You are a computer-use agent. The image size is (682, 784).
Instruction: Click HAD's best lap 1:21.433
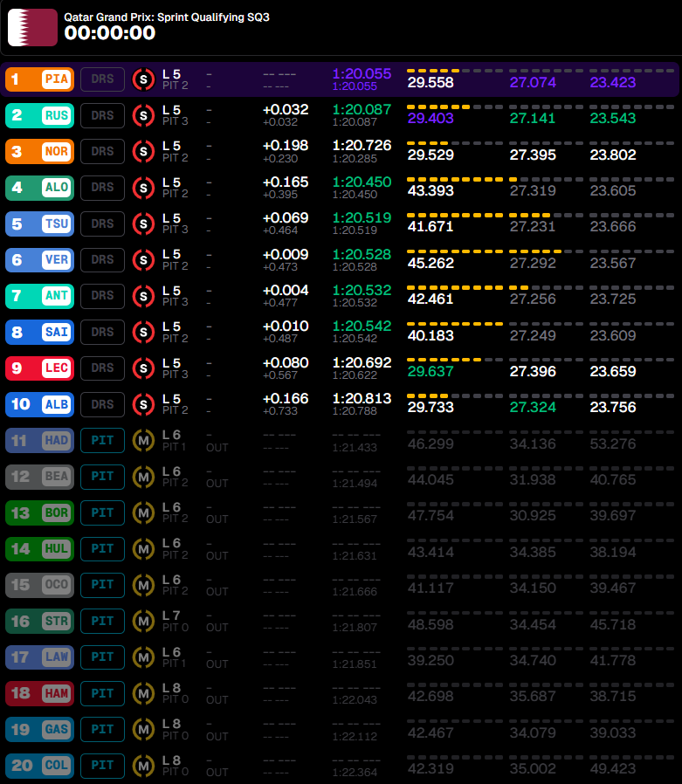pyautogui.click(x=355, y=448)
